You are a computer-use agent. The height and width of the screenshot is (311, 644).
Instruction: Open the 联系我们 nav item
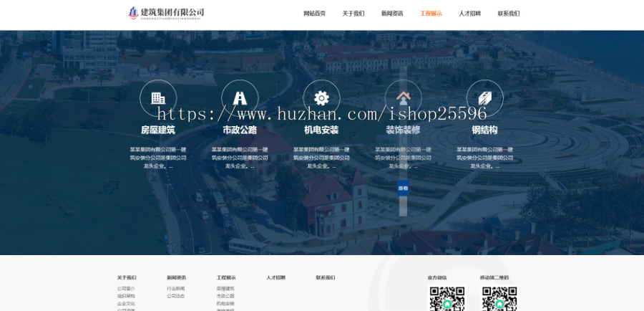tap(509, 14)
